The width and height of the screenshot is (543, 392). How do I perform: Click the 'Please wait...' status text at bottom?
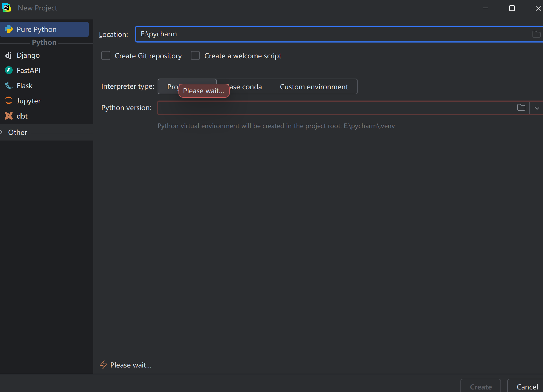131,365
